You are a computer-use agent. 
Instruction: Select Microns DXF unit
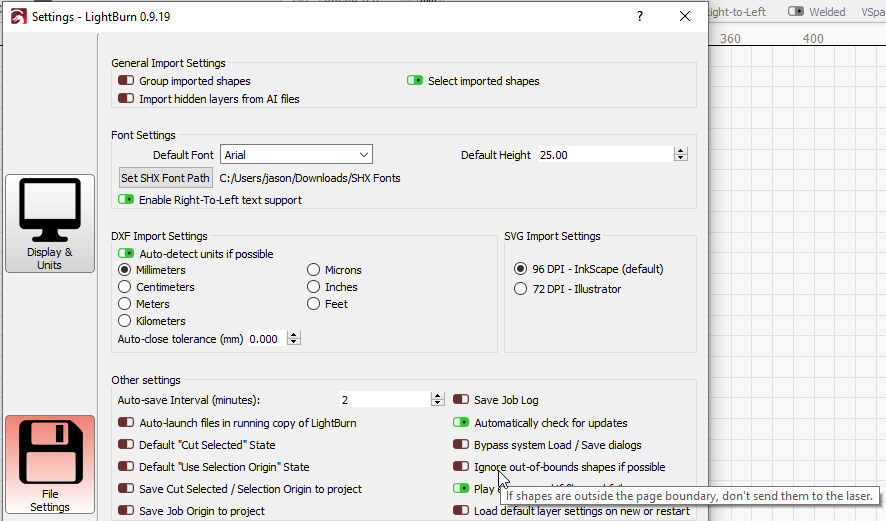tap(314, 270)
